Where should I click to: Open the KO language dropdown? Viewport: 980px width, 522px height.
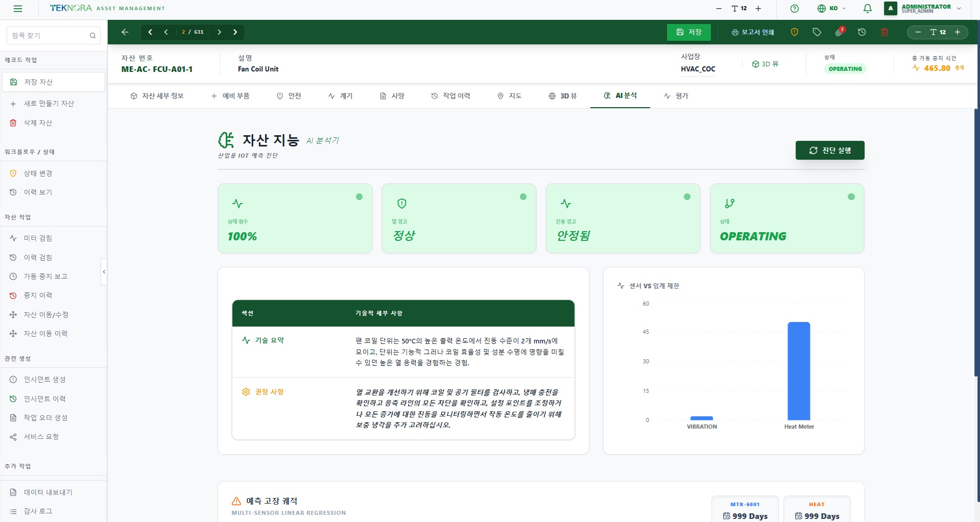831,9
